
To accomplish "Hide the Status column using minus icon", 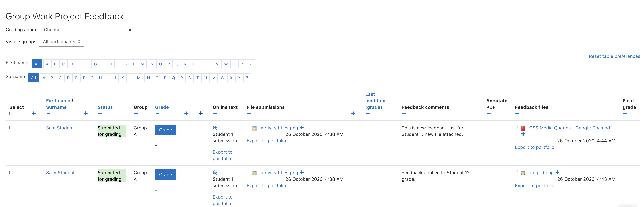I will coord(100,114).
